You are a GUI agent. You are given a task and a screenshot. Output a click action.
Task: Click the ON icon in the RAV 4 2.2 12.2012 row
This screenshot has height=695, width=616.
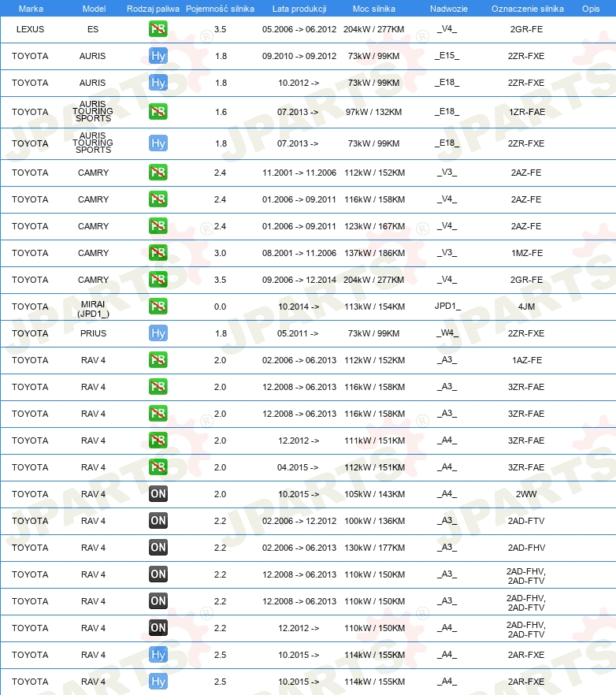pos(158,627)
